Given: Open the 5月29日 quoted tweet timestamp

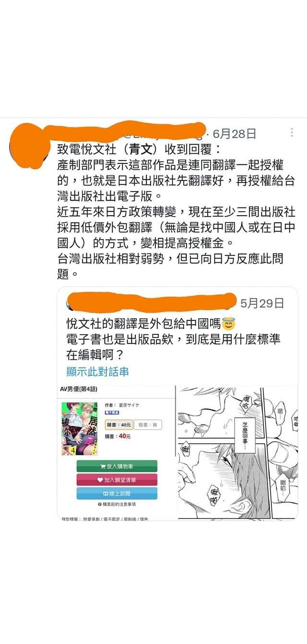Looking at the screenshot, I should coord(262,303).
